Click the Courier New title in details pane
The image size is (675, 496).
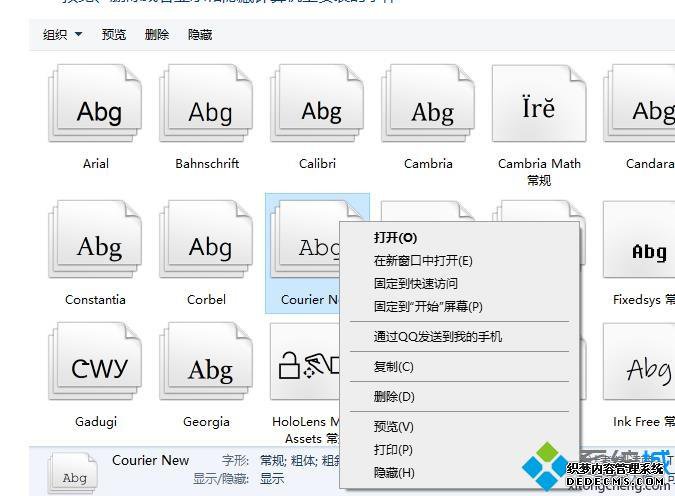150,460
